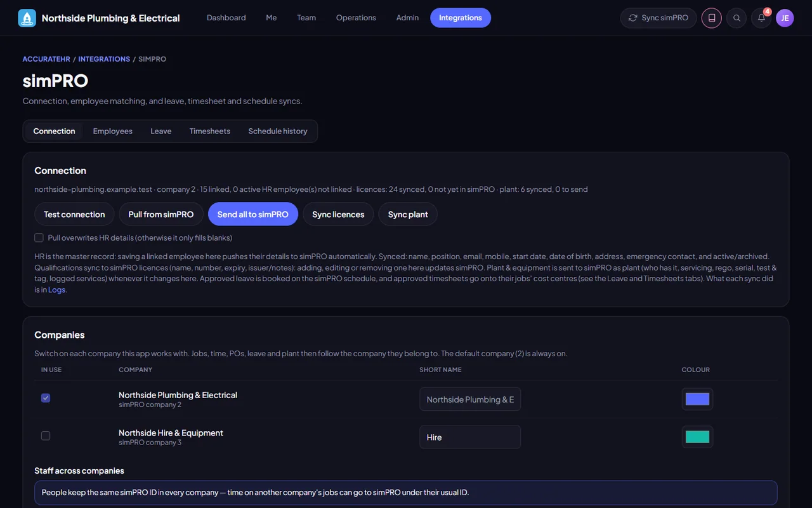Switch to the Leave tab
Viewport: 812px width, 508px height.
[x=161, y=131]
